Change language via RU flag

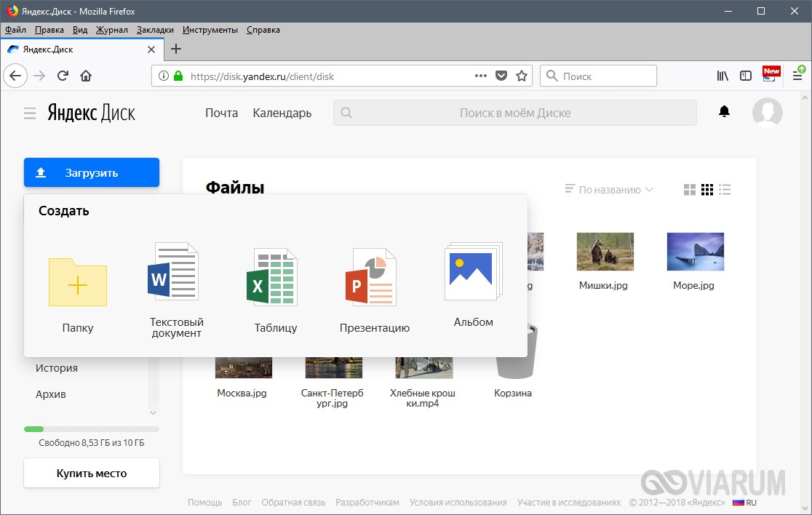click(x=744, y=502)
